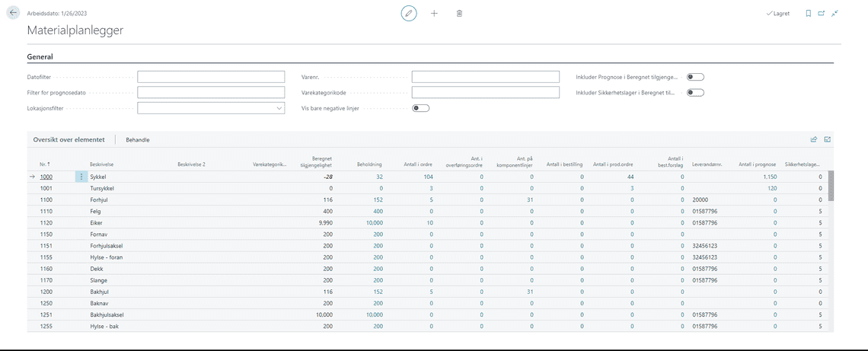
Task: Select the Hylse - foran row
Action: click(105, 257)
